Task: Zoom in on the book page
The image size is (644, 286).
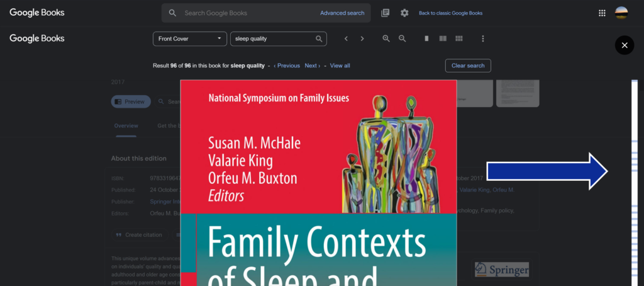Action: [386, 38]
